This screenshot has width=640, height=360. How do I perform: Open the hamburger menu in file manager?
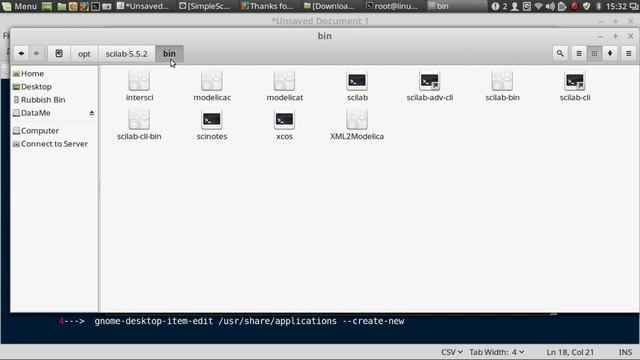tap(629, 53)
